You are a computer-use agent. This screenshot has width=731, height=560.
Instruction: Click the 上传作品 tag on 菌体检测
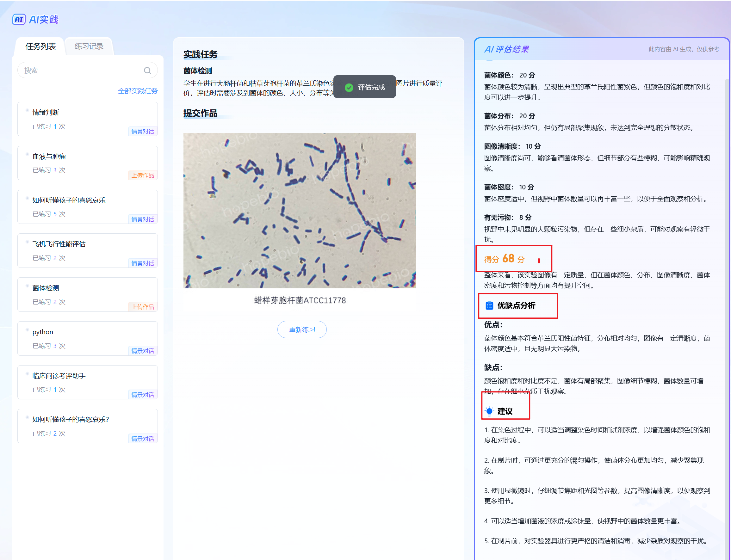(142, 307)
